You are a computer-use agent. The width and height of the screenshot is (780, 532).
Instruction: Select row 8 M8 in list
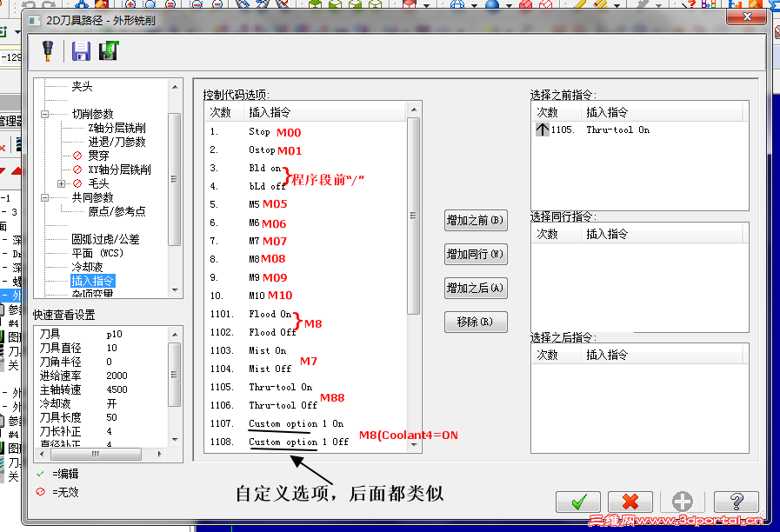(x=305, y=259)
